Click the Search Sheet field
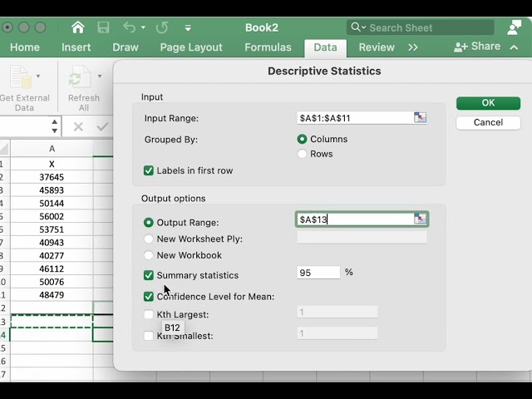The width and height of the screenshot is (532, 399). (420, 27)
